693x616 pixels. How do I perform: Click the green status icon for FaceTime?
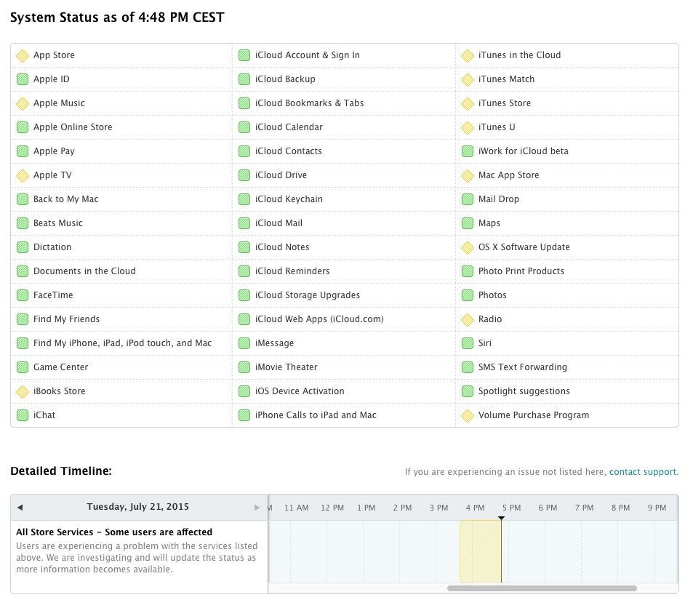[x=22, y=295]
